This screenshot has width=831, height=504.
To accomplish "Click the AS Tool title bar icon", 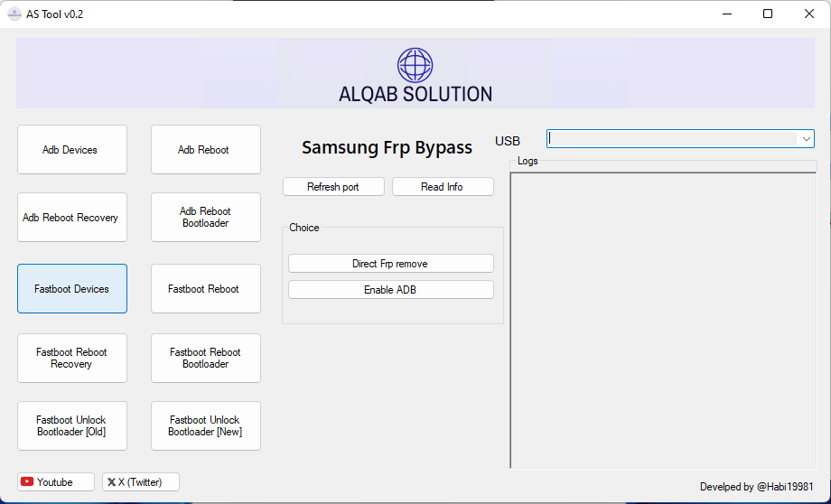I will (x=14, y=14).
